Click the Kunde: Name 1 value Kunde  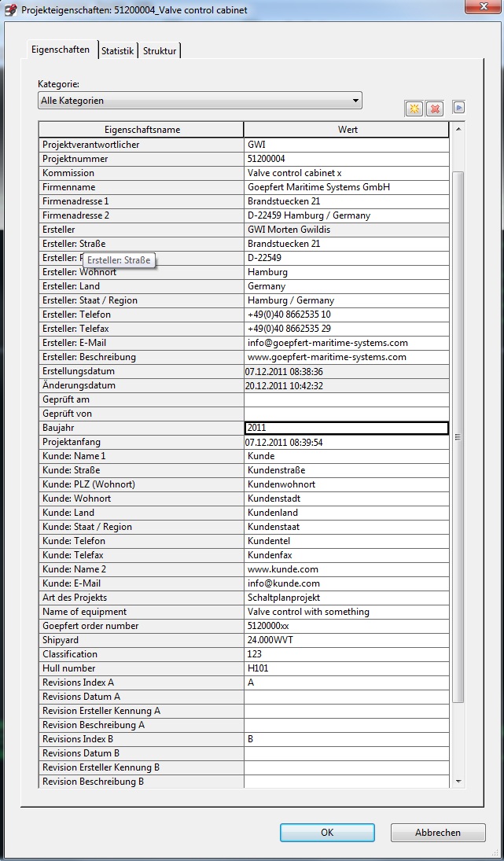coord(347,456)
